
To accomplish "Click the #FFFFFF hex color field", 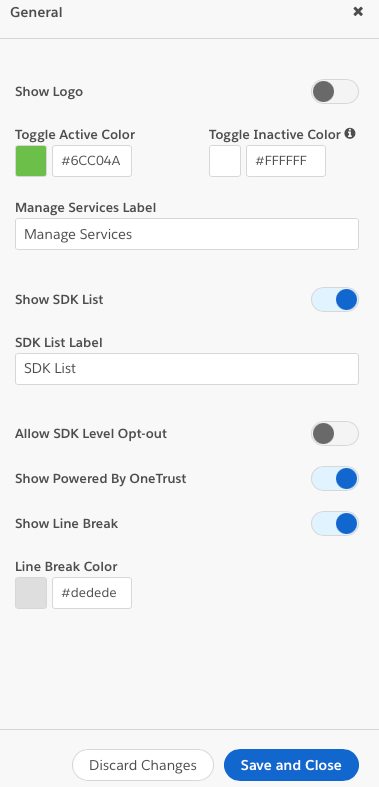I will (286, 161).
